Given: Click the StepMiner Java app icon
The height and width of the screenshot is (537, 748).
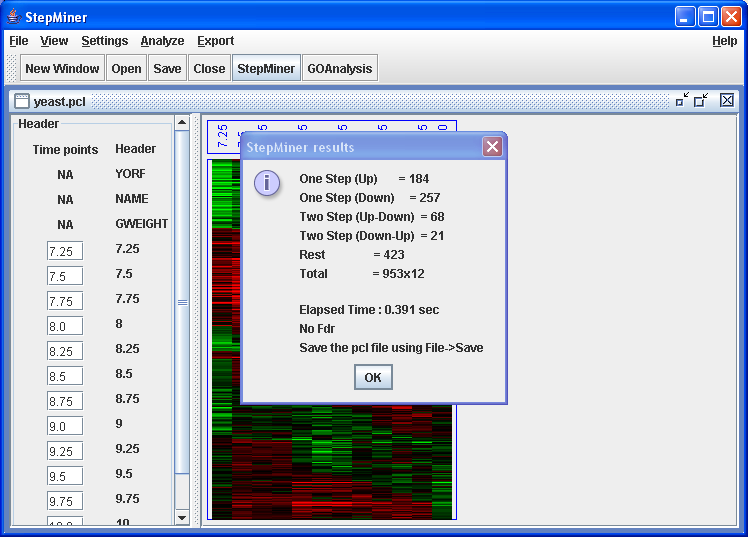Looking at the screenshot, I should click(x=14, y=17).
